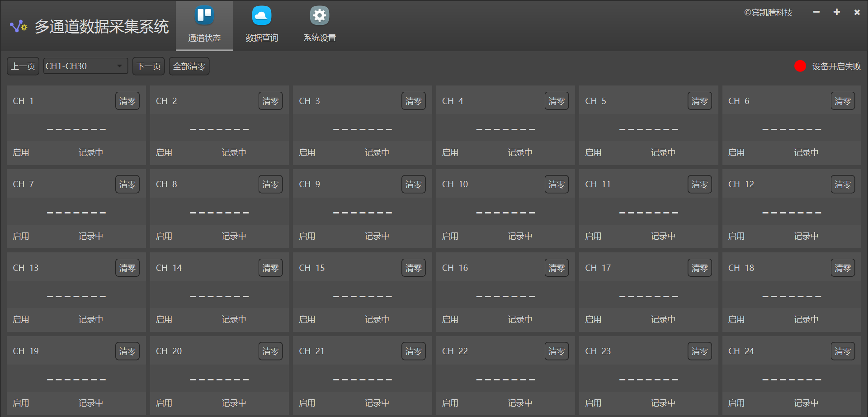Image resolution: width=868 pixels, height=417 pixels.
Task: Minimize the window
Action: coord(816,12)
